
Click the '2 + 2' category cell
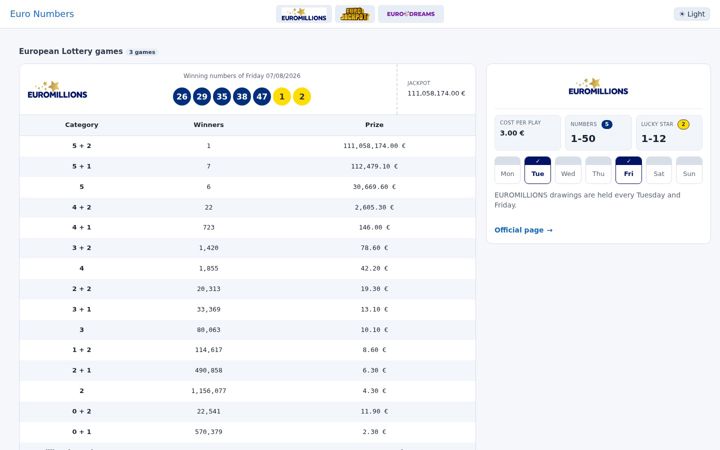82,289
